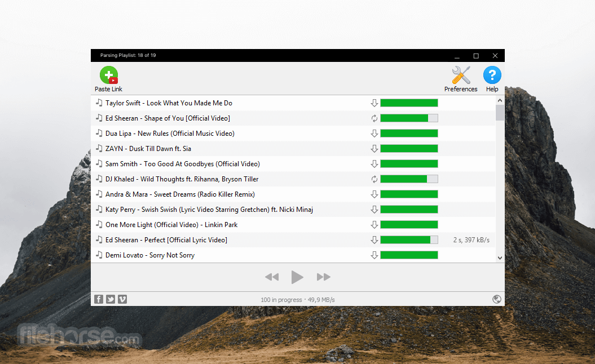This screenshot has width=595, height=364.
Task: Click the Facebook icon in the status bar
Action: point(99,299)
